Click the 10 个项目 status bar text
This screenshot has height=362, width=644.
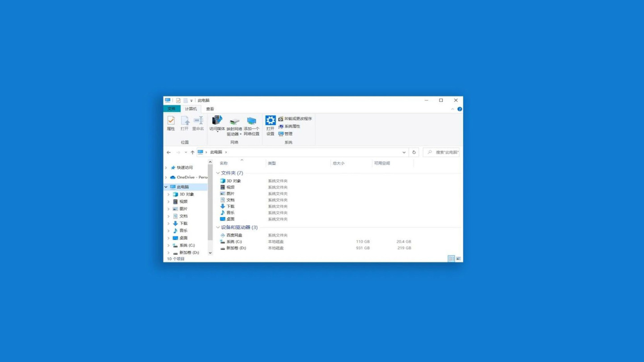pos(176,259)
